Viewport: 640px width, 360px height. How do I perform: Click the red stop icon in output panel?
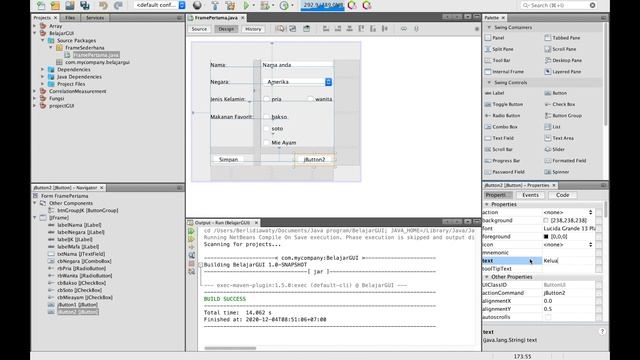[x=191, y=264]
